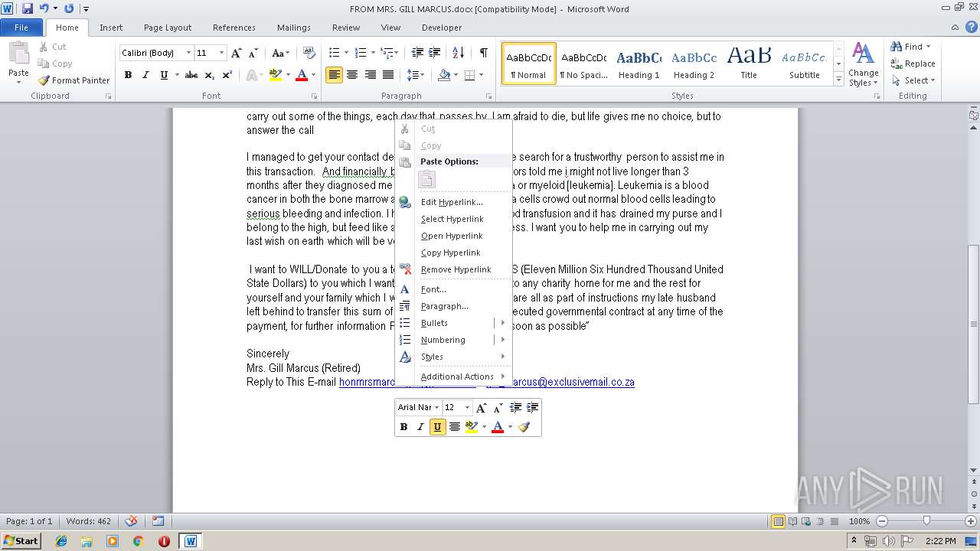
Task: Click the Windows Start button
Action: point(21,541)
